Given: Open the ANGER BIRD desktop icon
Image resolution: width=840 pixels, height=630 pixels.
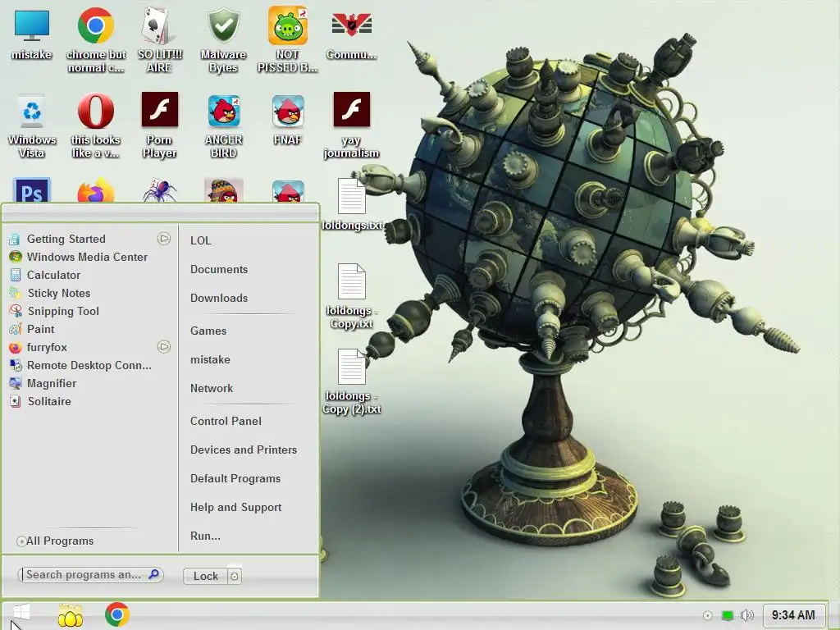Looking at the screenshot, I should [223, 126].
